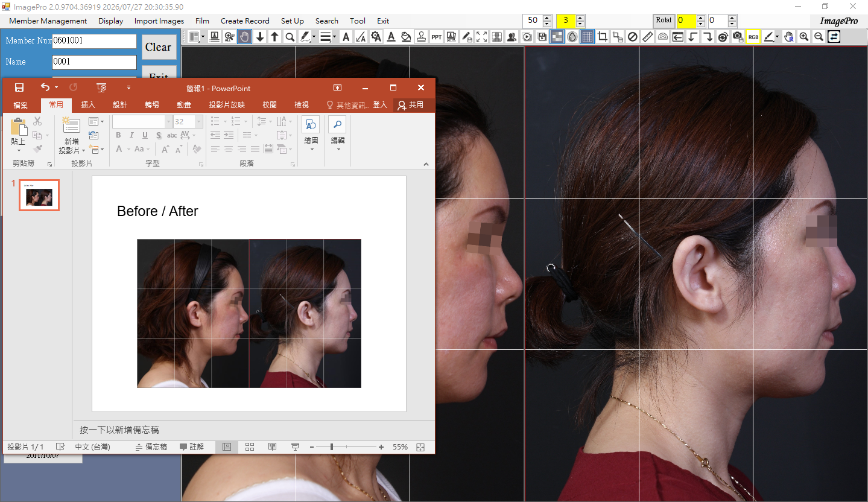Click the Clear button in ImagePro

pyautogui.click(x=158, y=47)
